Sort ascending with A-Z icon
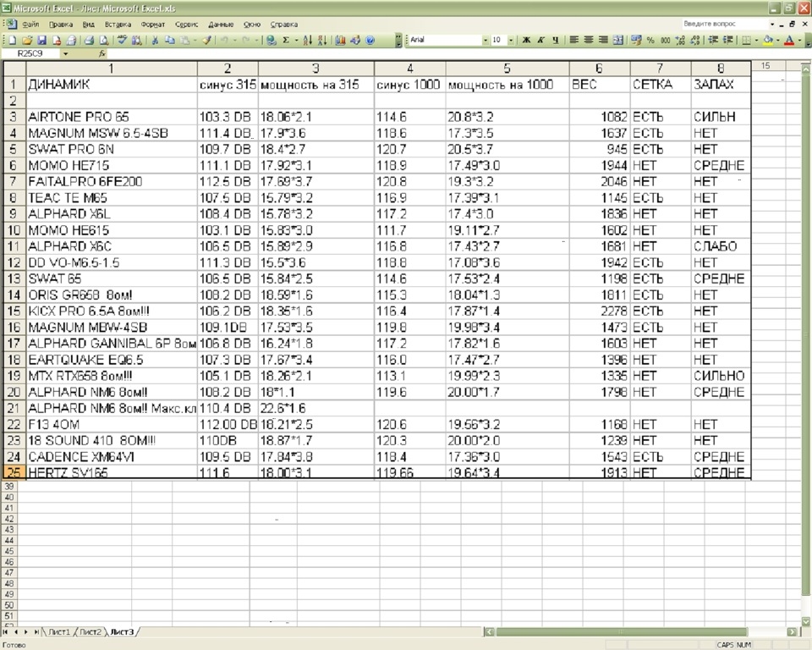812x650 pixels. tap(308, 40)
